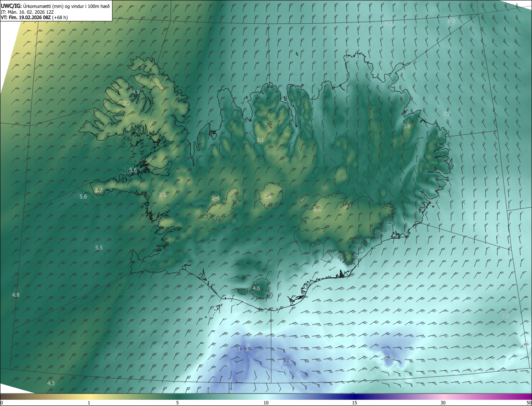Click the 1 tick on the color scale

click(89, 403)
